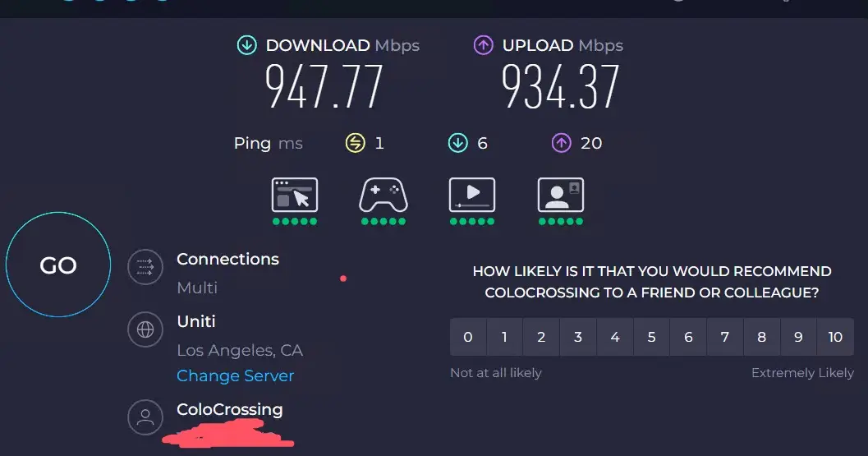
Task: Click the download ping arrow icon
Action: (457, 144)
